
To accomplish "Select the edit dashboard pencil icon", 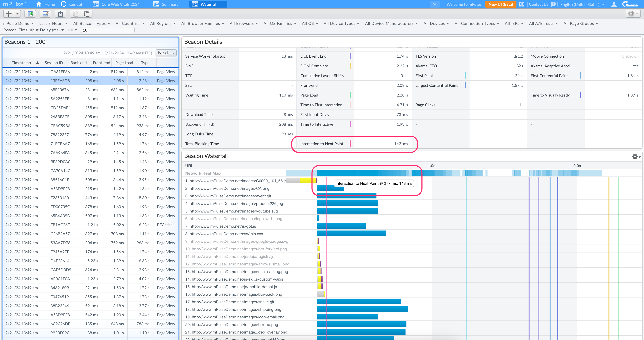I will 45,14.
